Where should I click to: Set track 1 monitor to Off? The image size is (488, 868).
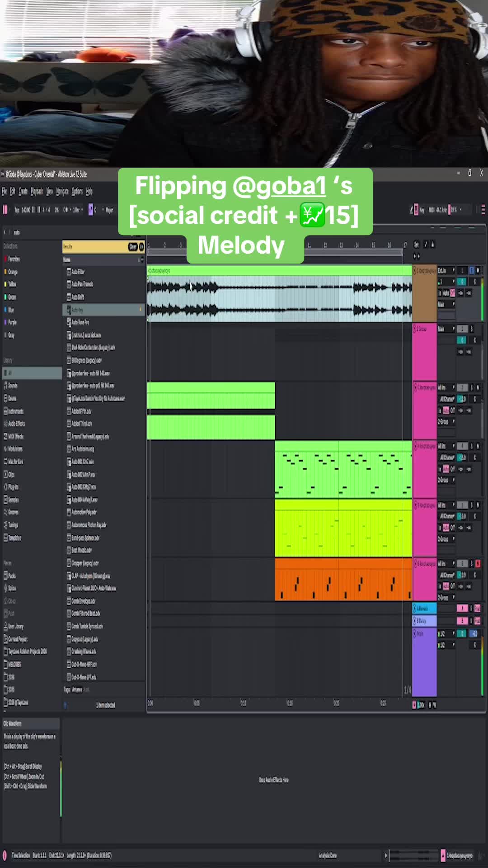point(452,293)
